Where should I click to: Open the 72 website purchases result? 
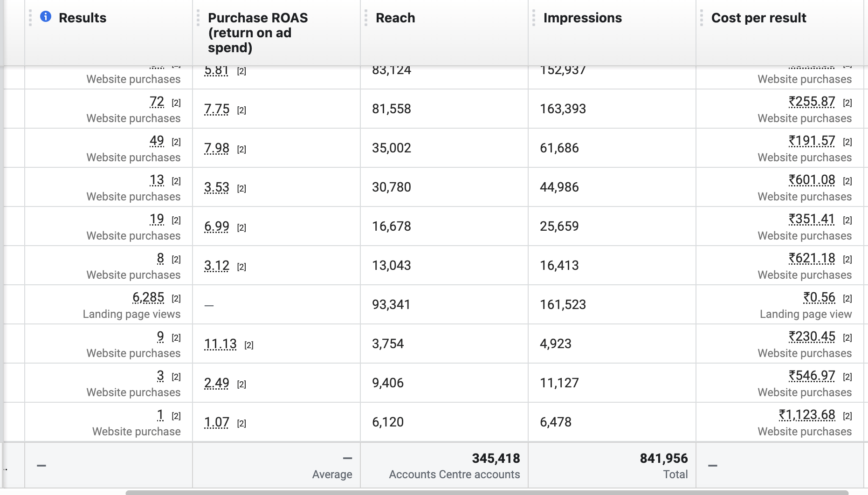[157, 102]
